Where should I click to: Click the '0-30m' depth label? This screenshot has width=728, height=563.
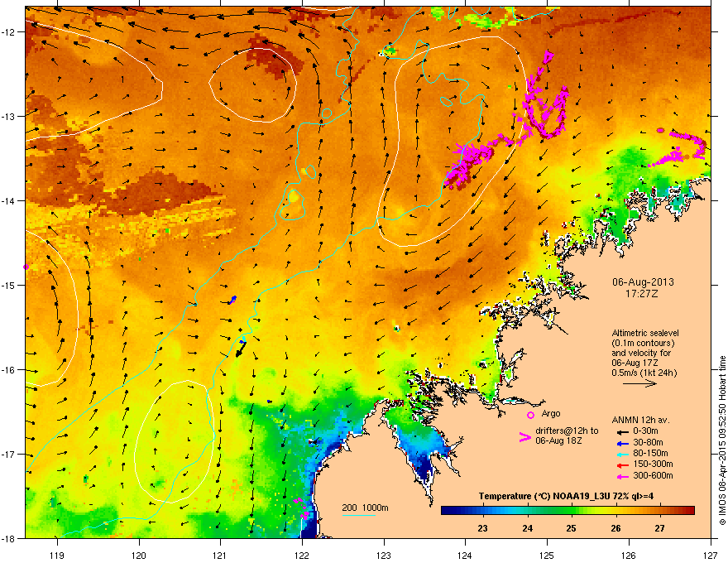(645, 431)
